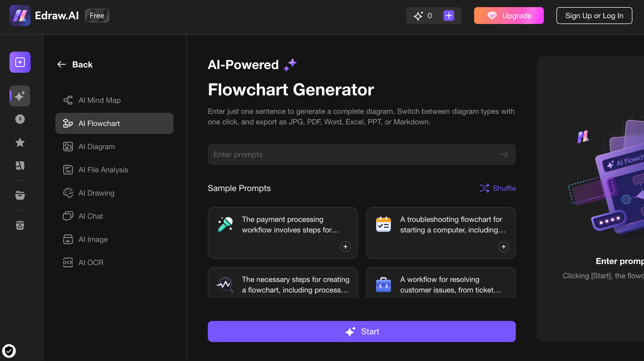
Task: Click the AI Diagram tool icon
Action: (x=68, y=146)
